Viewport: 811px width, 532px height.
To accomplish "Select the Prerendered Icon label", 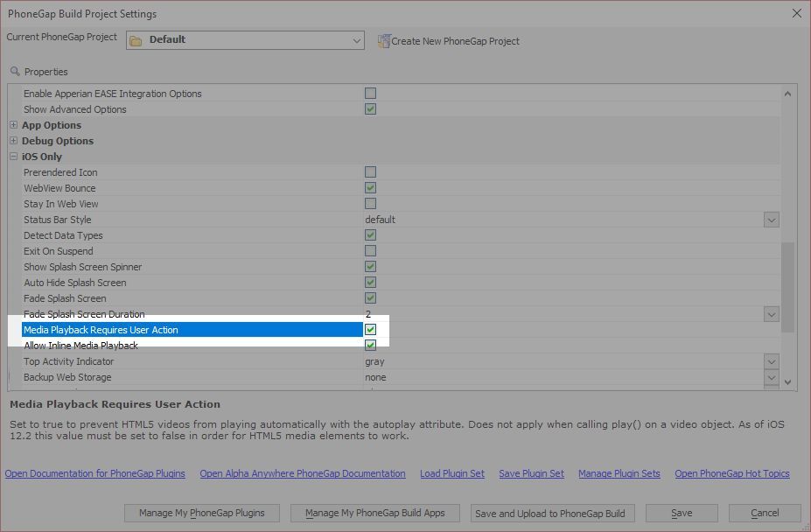I will 60,172.
